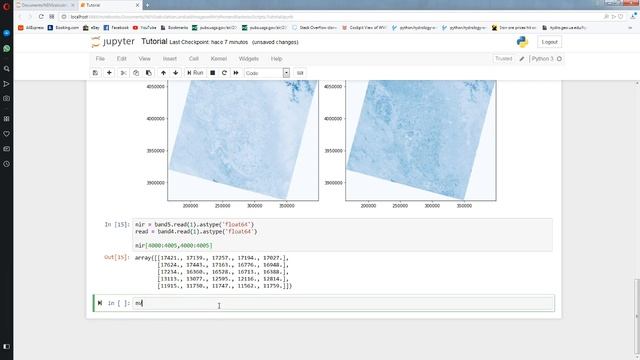Insert a new cell with the plus icon

pyautogui.click(x=109, y=73)
